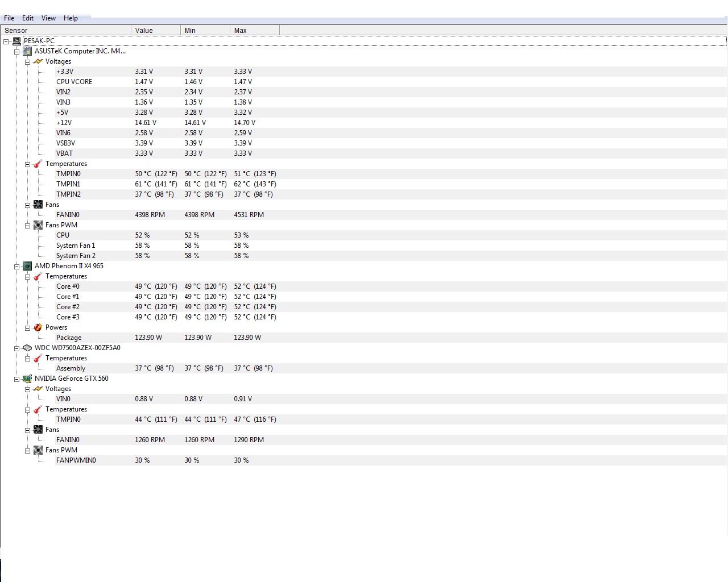Click the 1290 RPM max value
This screenshot has height=582, width=728.
(x=249, y=440)
